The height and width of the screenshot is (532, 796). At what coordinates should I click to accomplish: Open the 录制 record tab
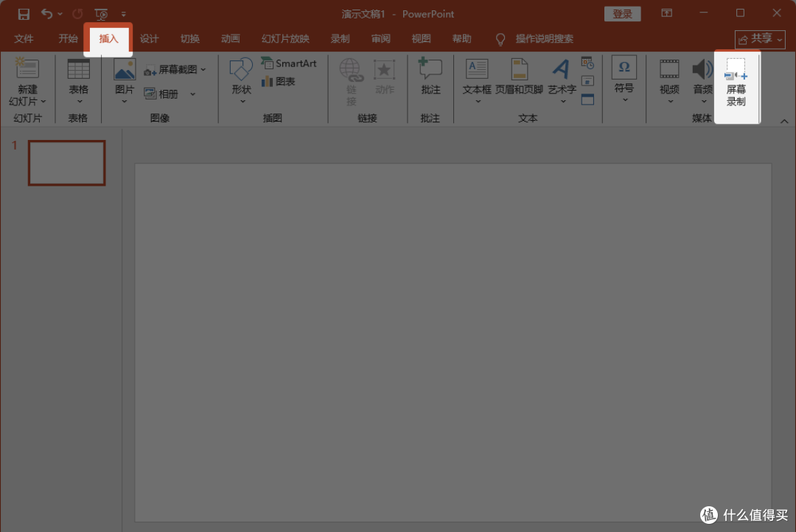coord(340,38)
